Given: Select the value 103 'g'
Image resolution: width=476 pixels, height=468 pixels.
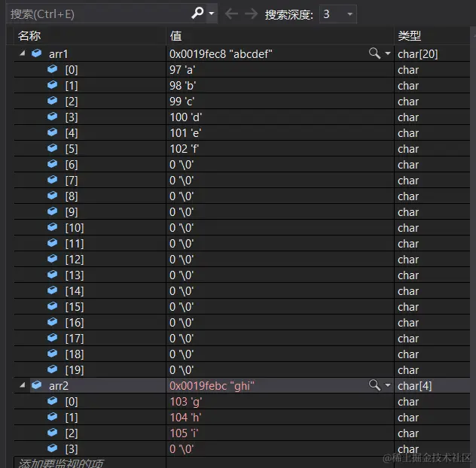Looking at the screenshot, I should click(185, 402).
